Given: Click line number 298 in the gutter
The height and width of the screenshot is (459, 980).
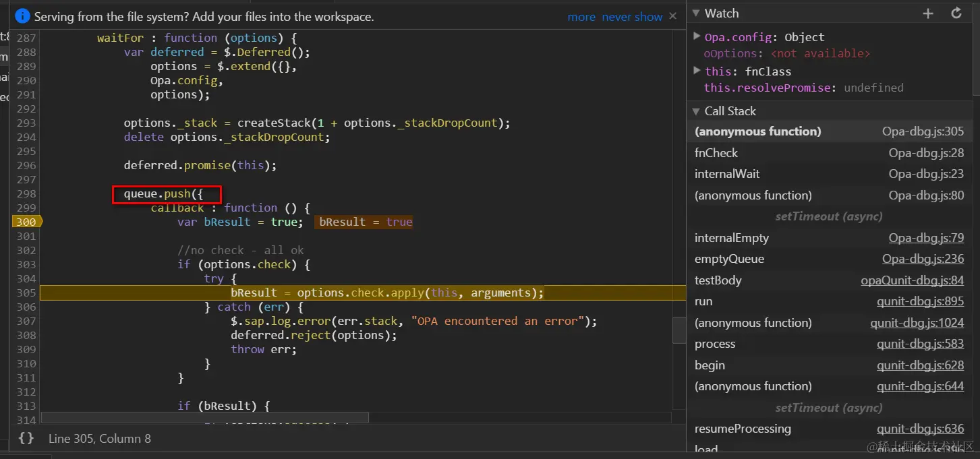Looking at the screenshot, I should click(x=26, y=193).
